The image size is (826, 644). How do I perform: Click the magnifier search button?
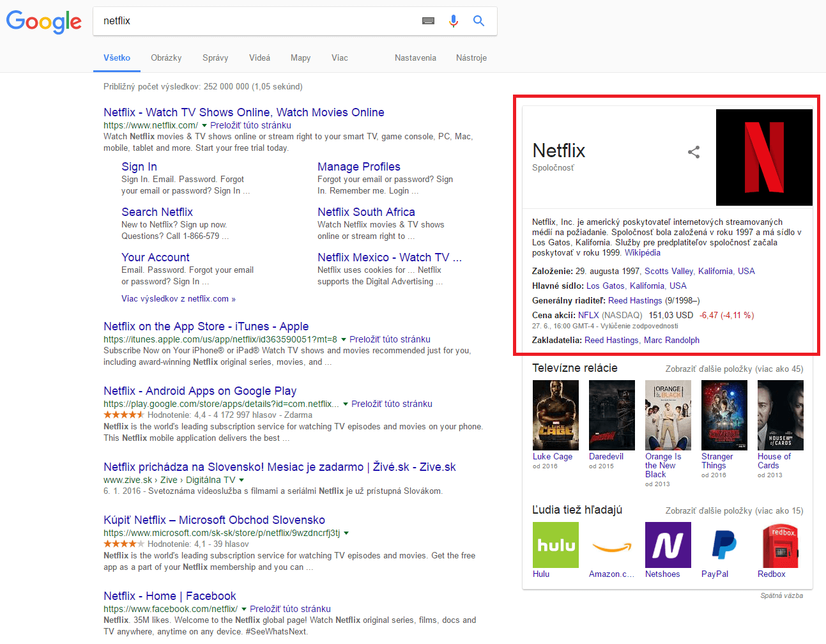pos(478,21)
